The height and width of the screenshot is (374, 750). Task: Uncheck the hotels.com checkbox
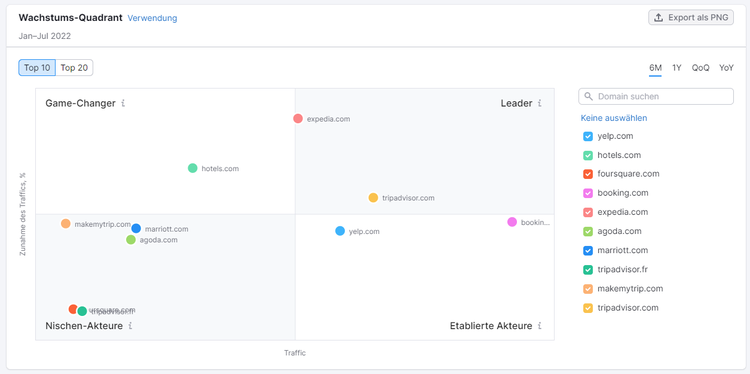tap(588, 155)
